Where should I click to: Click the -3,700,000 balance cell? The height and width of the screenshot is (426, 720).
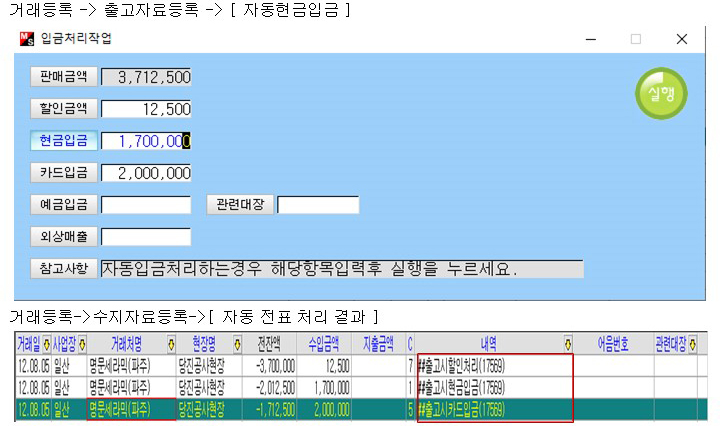(x=269, y=366)
